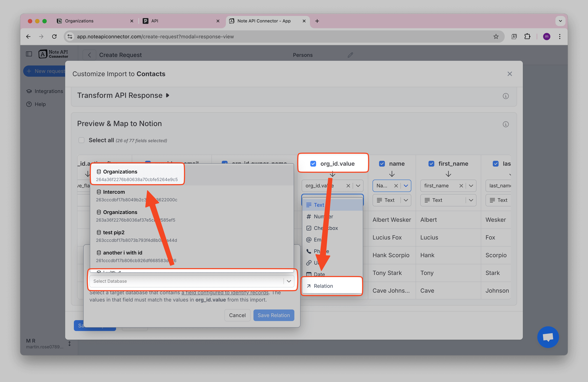The height and width of the screenshot is (382, 588).
Task: Bookmark this page with the star icon
Action: click(496, 37)
